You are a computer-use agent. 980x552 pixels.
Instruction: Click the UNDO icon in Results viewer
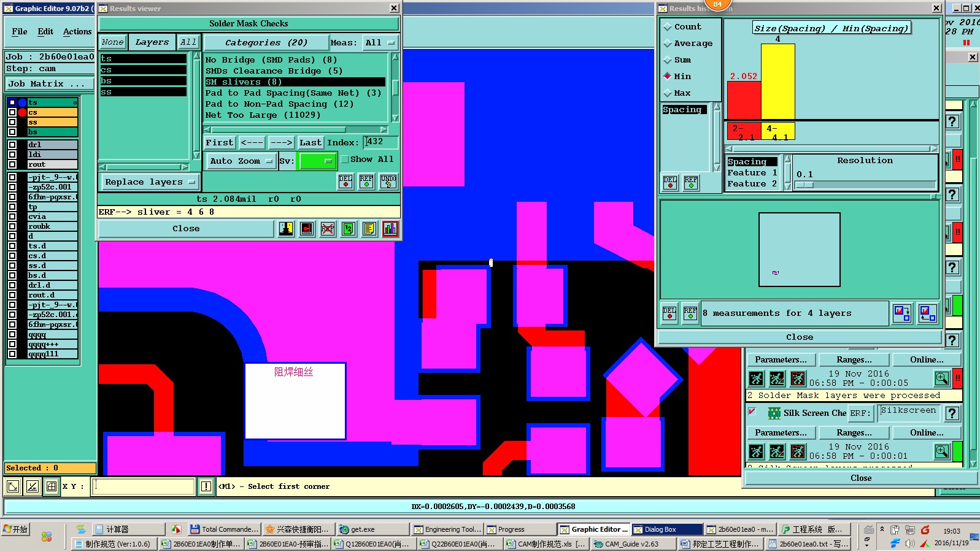(388, 181)
